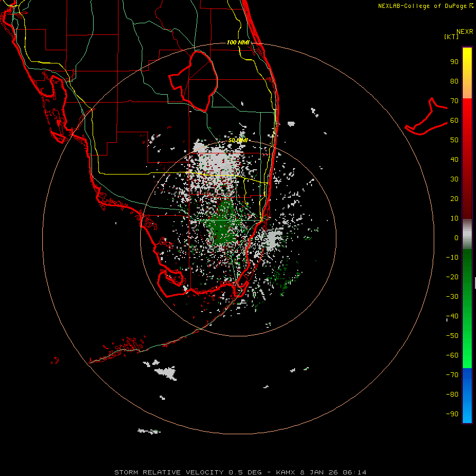Click the -80 kt legend label
Viewport: 476px width, 476px height.
click(x=452, y=395)
